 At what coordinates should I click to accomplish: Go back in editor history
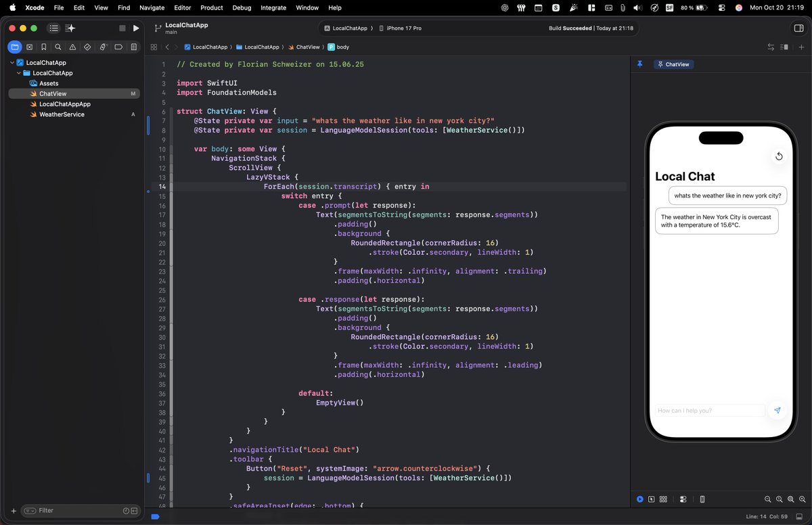167,47
